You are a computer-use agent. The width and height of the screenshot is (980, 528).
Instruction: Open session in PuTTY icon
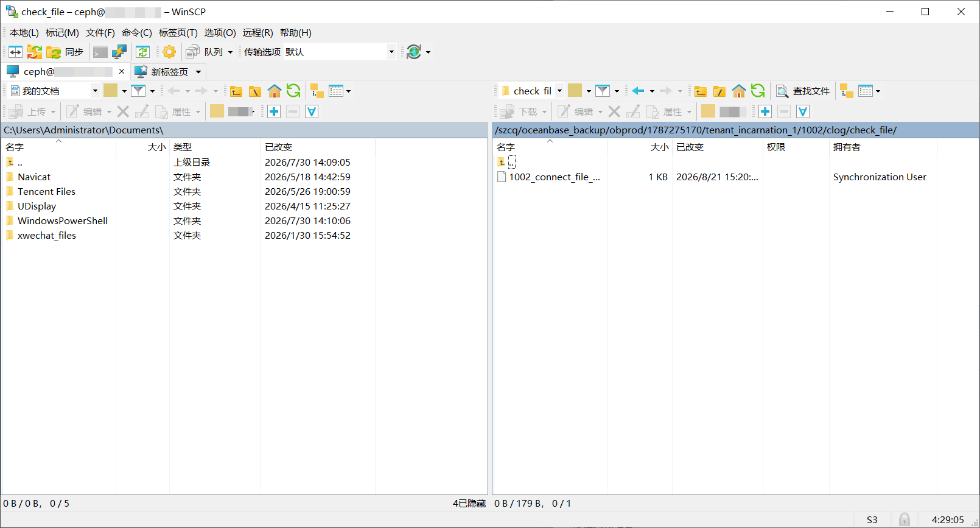[119, 52]
